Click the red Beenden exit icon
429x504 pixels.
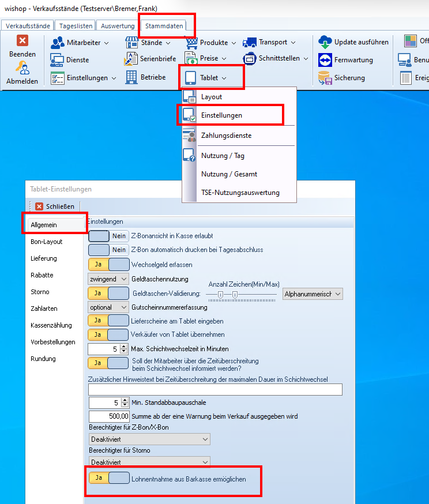(22, 40)
